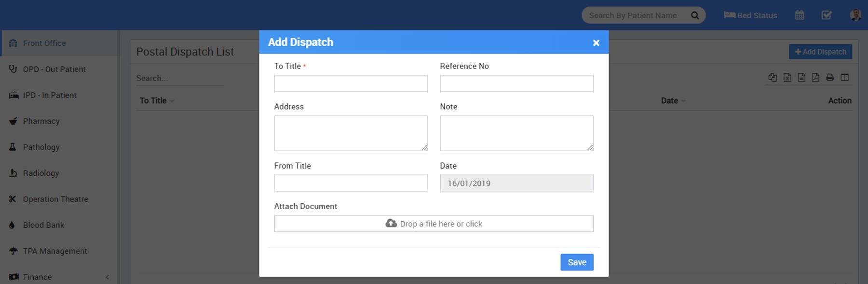This screenshot has height=284, width=868.
Task: Focus the Address text area
Action: pos(351,133)
